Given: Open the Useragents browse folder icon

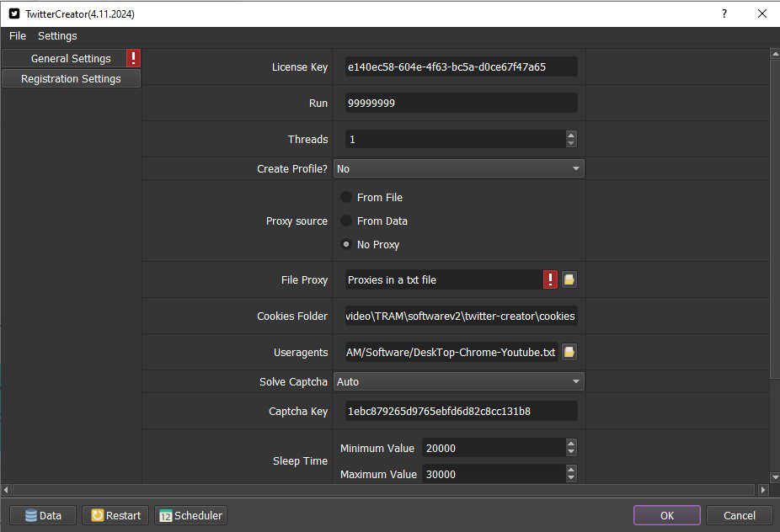Looking at the screenshot, I should (x=569, y=352).
